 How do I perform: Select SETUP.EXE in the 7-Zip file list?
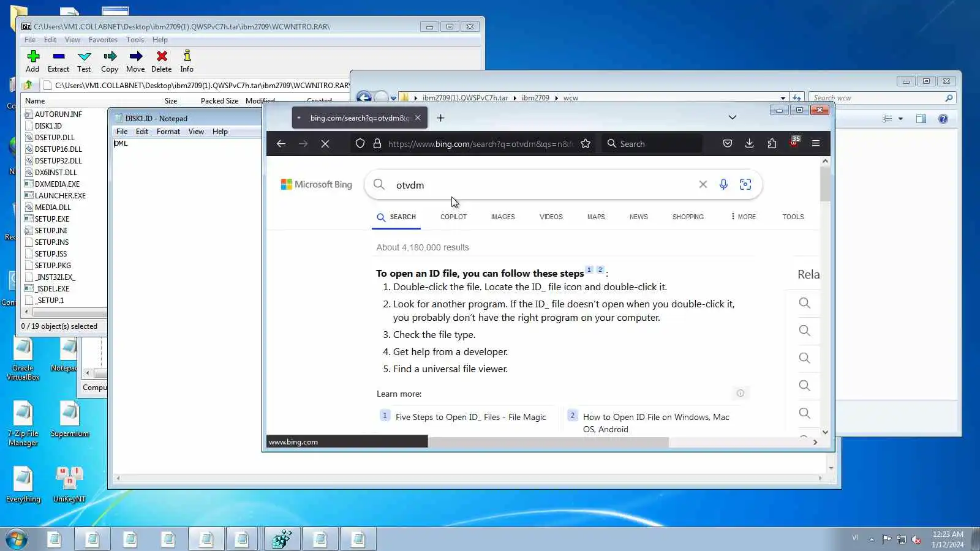52,219
